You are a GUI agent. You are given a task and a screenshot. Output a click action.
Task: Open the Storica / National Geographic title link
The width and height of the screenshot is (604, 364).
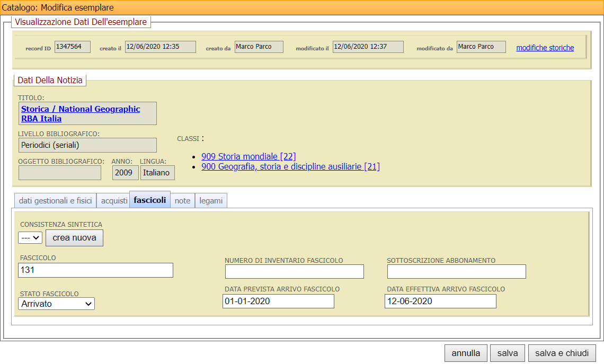(81, 109)
